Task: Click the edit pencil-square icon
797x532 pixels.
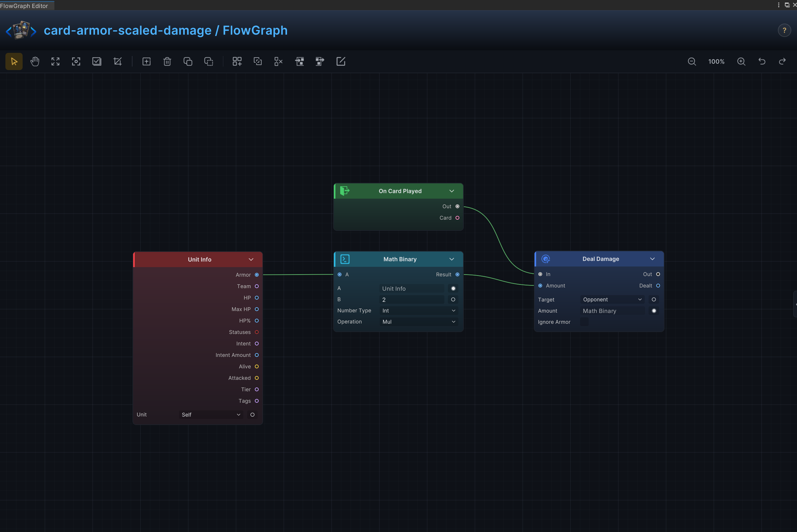Action: point(341,61)
